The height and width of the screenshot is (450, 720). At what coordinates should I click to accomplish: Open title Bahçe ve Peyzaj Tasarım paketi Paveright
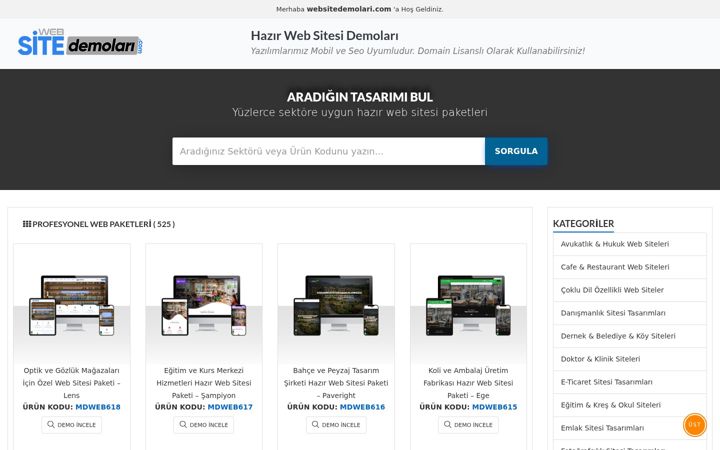336,382
